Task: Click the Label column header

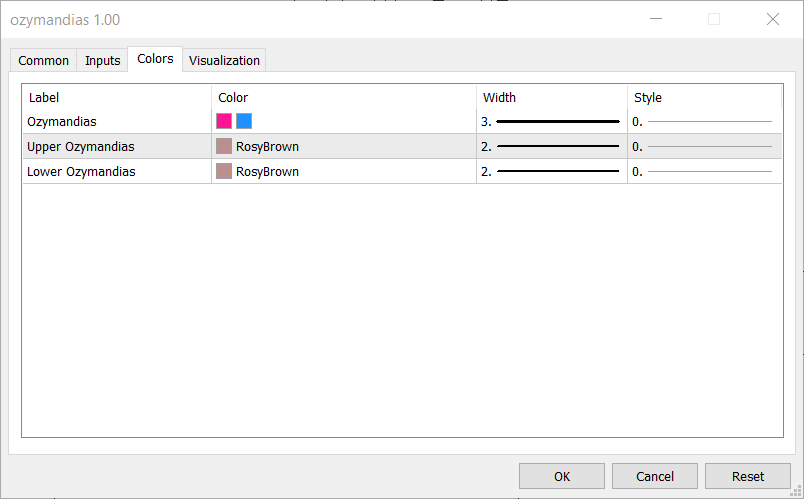Action: click(117, 97)
